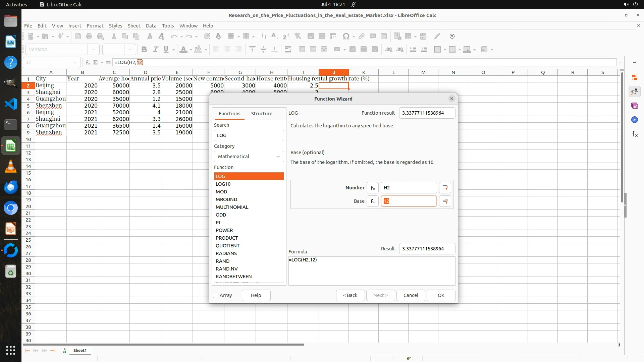
Task: Click the fx button beside Base field
Action: click(372, 201)
